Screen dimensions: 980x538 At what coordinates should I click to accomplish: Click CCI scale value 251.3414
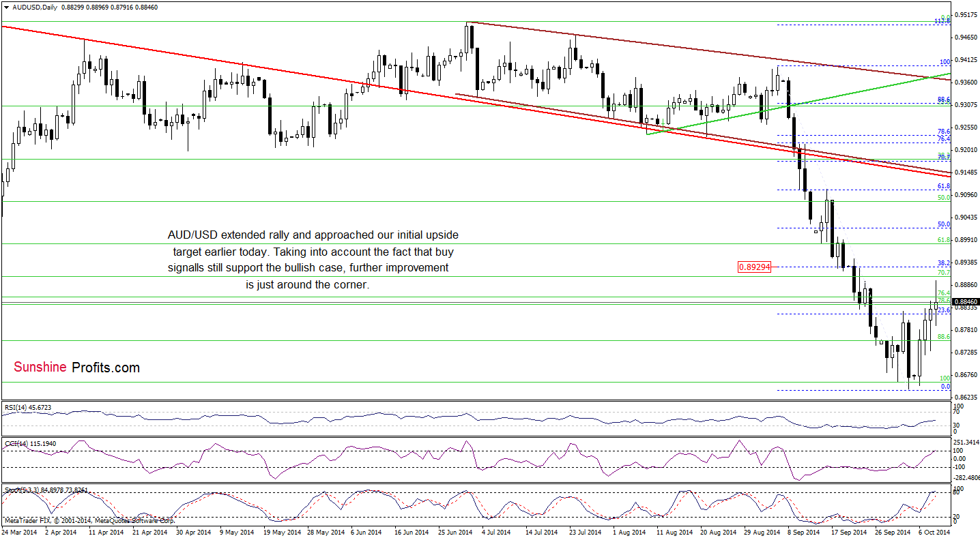tap(967, 443)
